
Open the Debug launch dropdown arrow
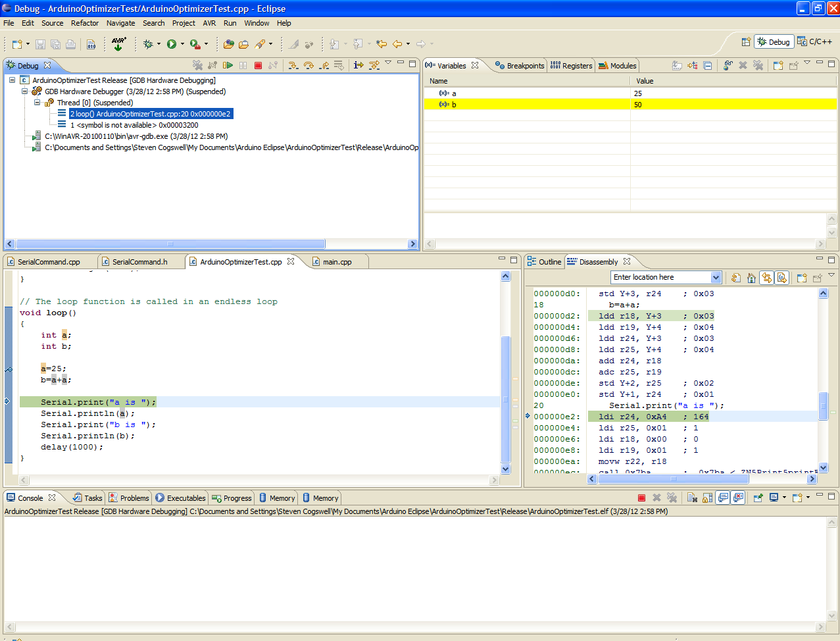pyautogui.click(x=159, y=44)
